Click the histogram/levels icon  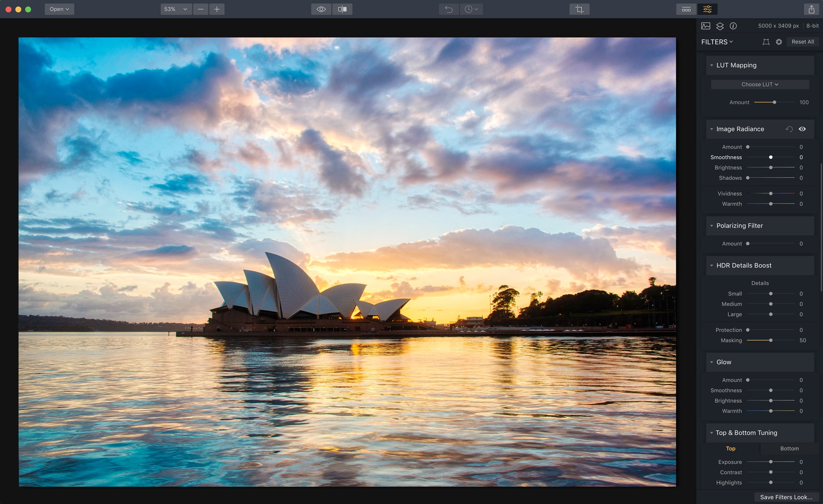[x=705, y=26]
